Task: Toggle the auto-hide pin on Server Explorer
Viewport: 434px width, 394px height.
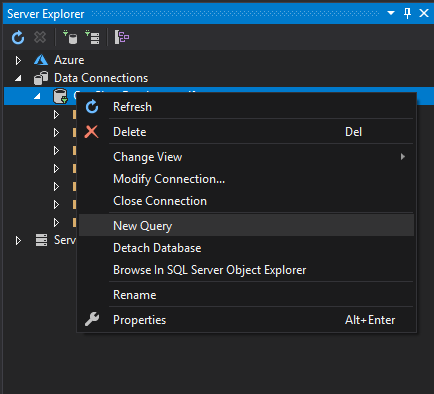Action: [x=407, y=13]
